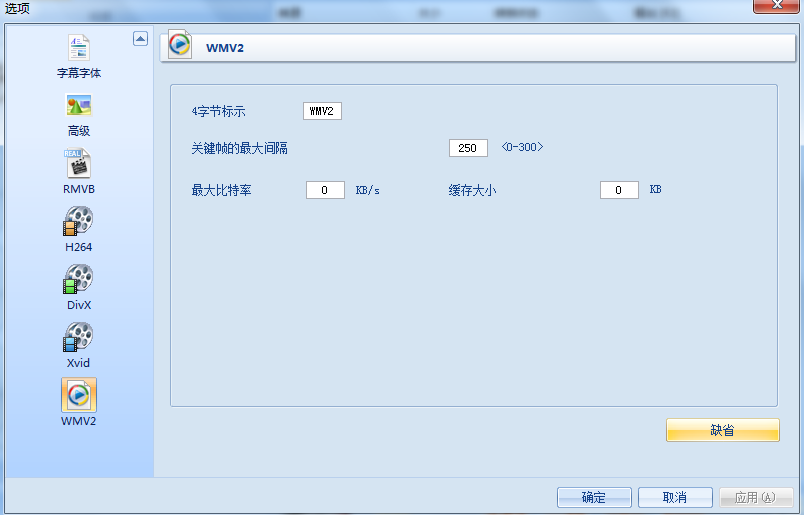Image resolution: width=804 pixels, height=515 pixels.
Task: Click the WMV2 panel header title
Action: 225,48
